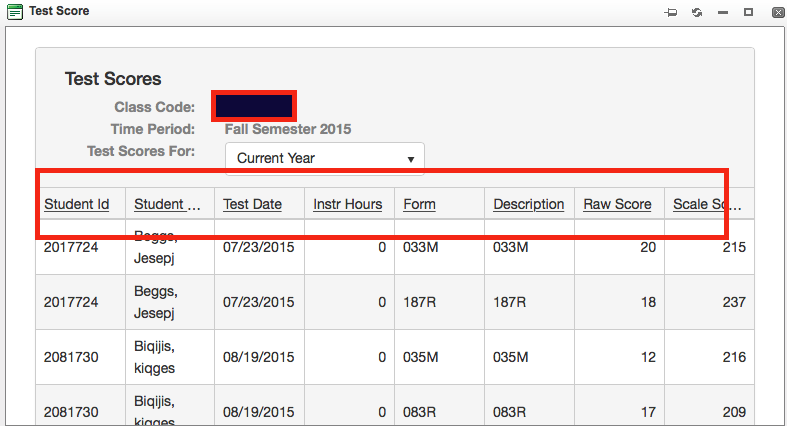Viewport: 787px width, 426px height.
Task: Click the Instr Hours column header
Action: coord(347,204)
